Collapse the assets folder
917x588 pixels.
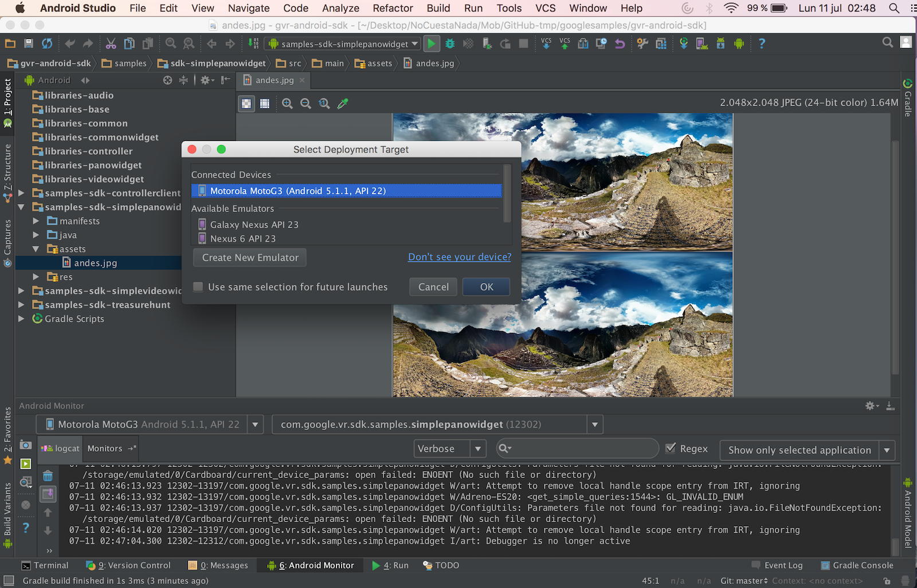(x=36, y=249)
